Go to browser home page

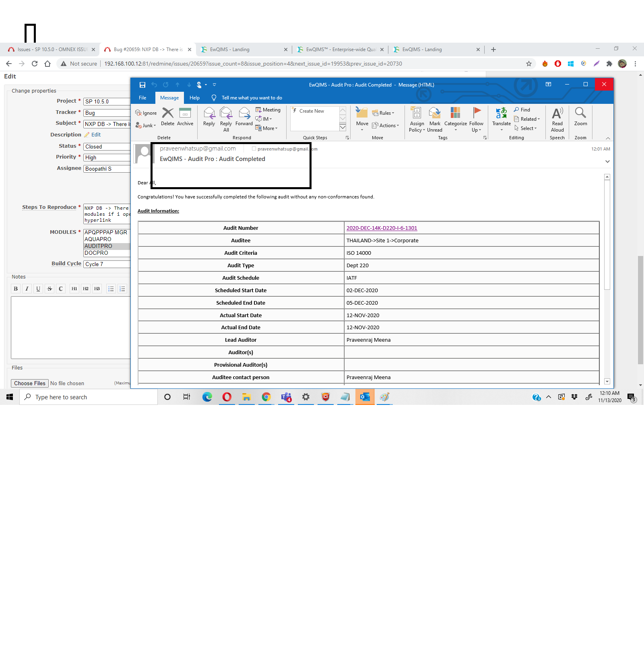pyautogui.click(x=47, y=64)
